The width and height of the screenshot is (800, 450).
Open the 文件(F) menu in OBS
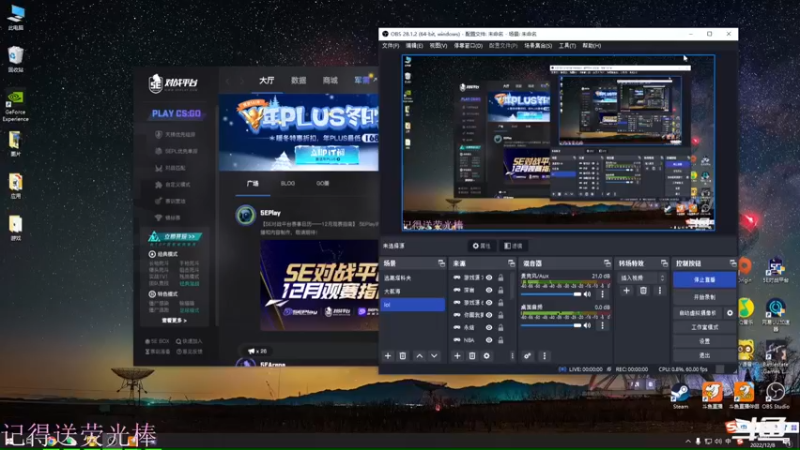point(390,46)
